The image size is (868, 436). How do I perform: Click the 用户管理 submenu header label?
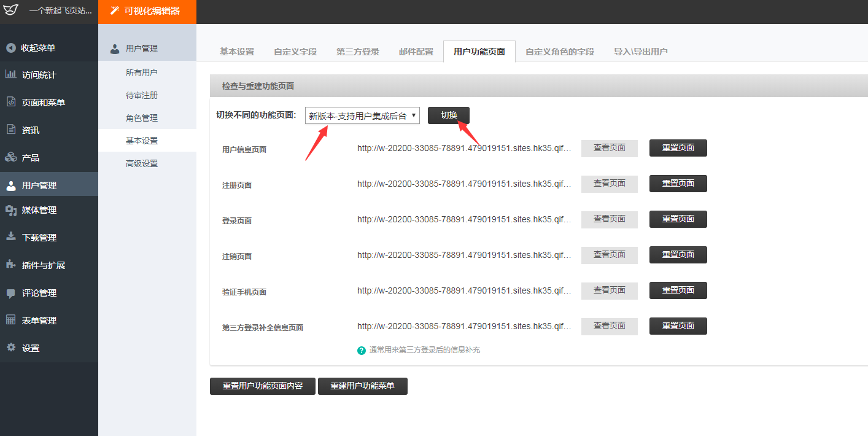(142, 49)
